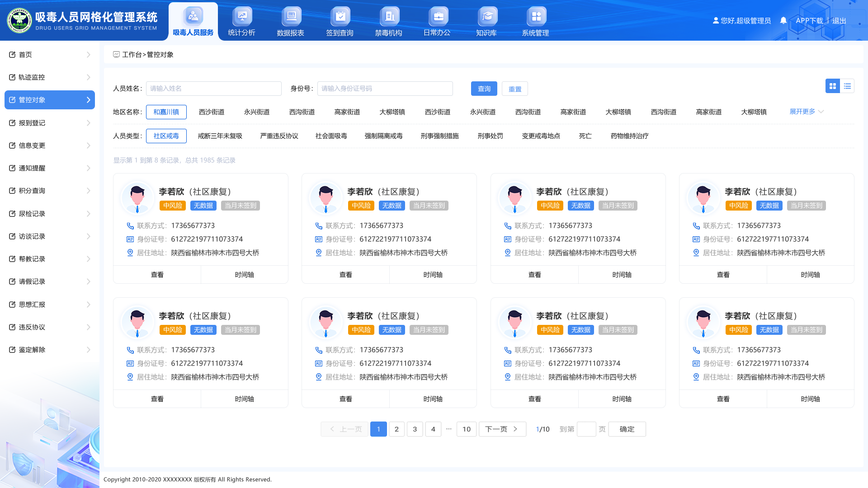Select 药物维持治疗 person type filter

pos(630,136)
